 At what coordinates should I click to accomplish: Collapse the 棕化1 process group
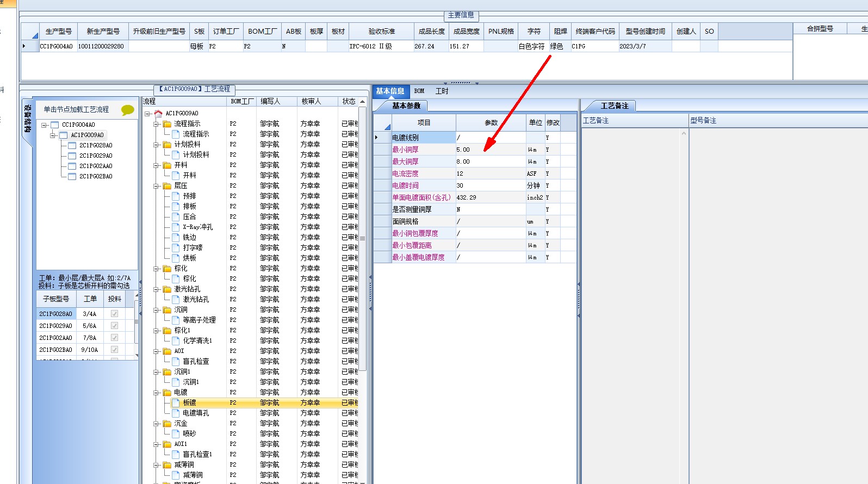click(156, 331)
